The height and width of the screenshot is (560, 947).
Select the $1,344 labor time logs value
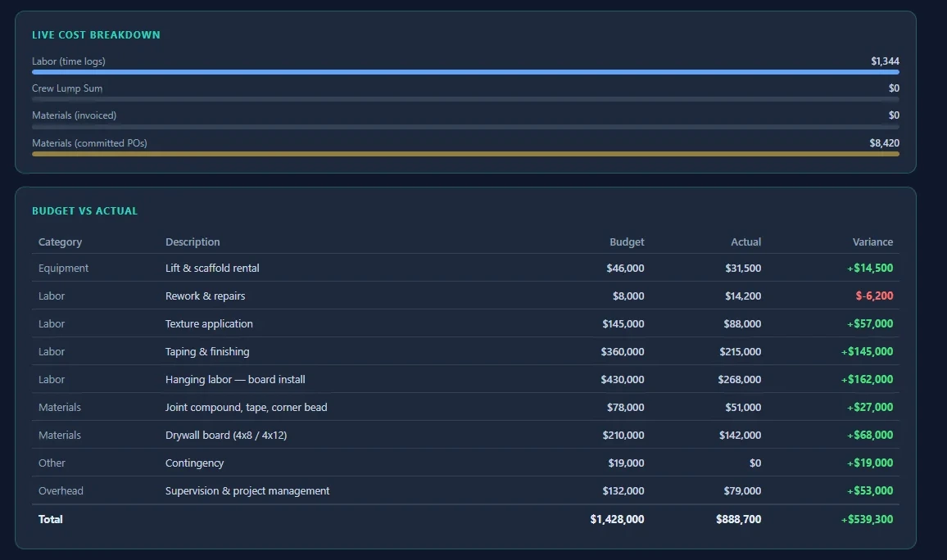pos(885,61)
